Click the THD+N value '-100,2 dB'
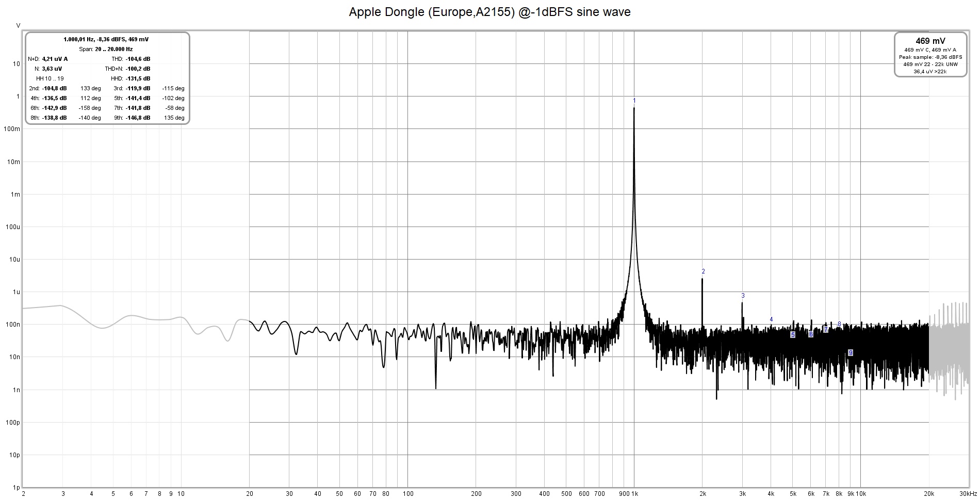 click(138, 69)
